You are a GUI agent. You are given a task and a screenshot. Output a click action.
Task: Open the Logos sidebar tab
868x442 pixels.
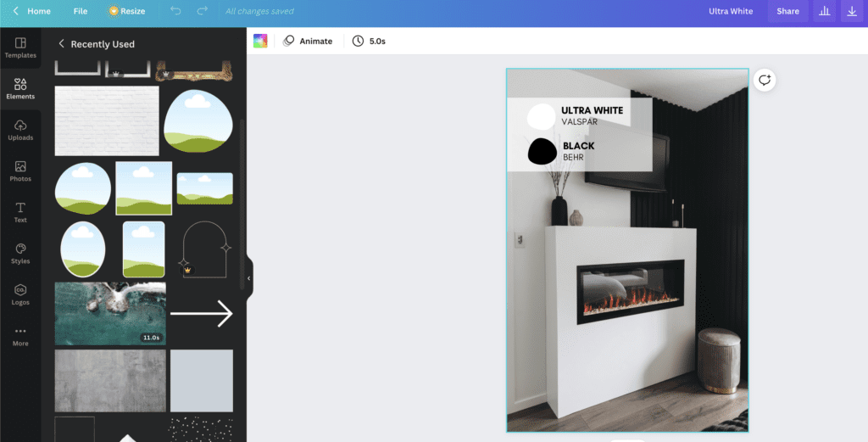[x=20, y=294]
